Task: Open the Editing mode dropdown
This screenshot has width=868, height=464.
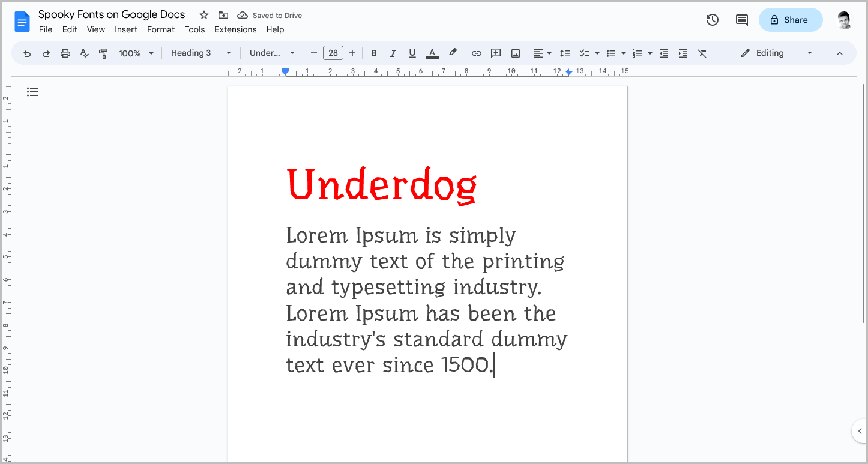Action: tap(776, 53)
